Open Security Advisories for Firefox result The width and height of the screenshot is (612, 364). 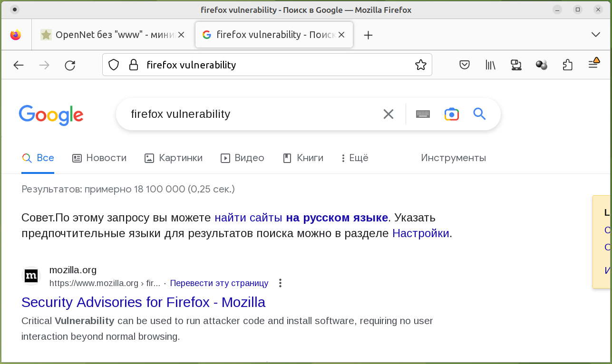click(143, 302)
